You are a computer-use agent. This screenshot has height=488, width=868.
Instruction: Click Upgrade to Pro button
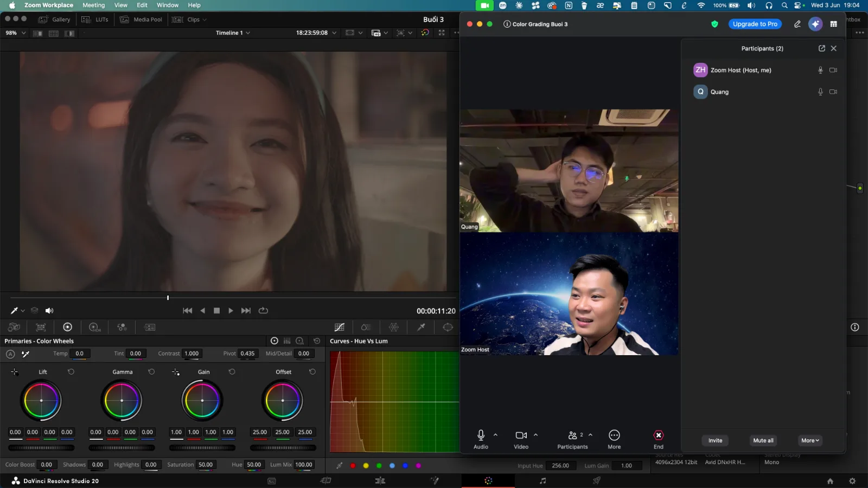click(755, 24)
